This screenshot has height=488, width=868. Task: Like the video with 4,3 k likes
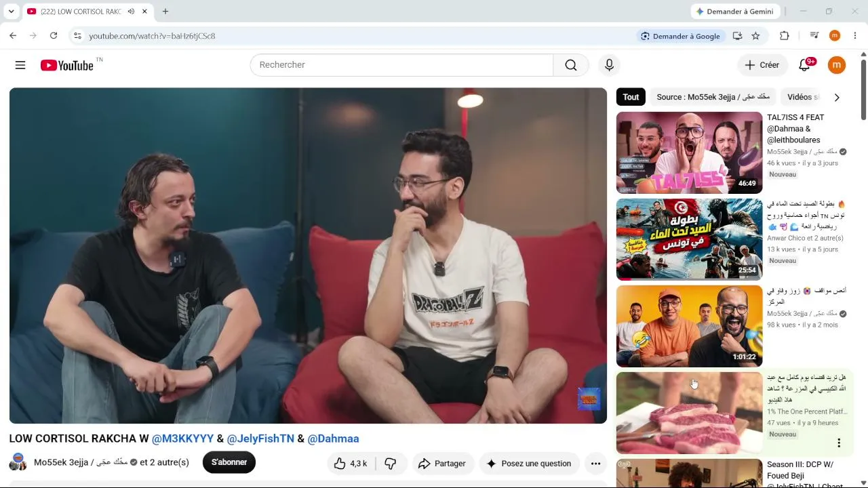coord(351,464)
